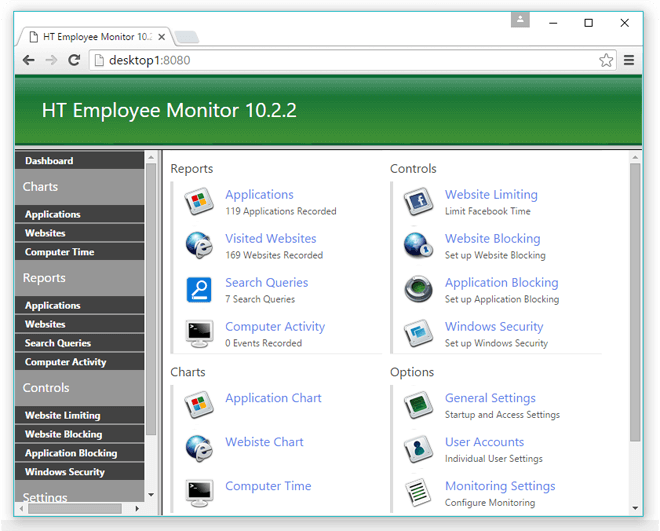
Task: Click the Visited Websites globe icon
Action: click(x=199, y=245)
